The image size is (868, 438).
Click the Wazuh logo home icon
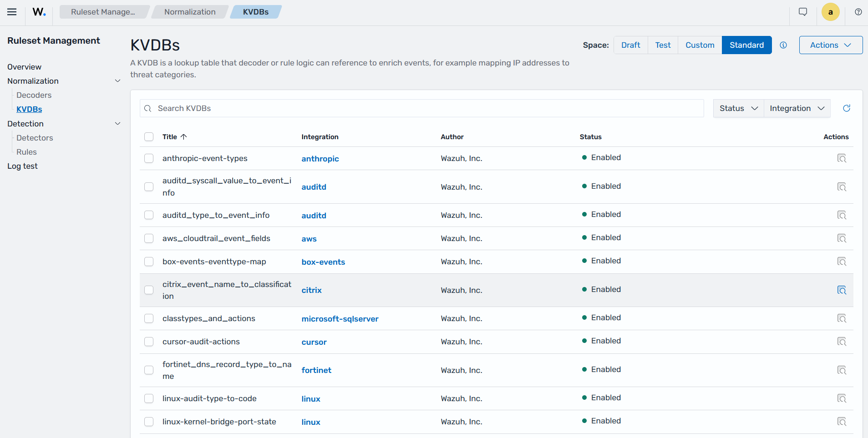[39, 12]
